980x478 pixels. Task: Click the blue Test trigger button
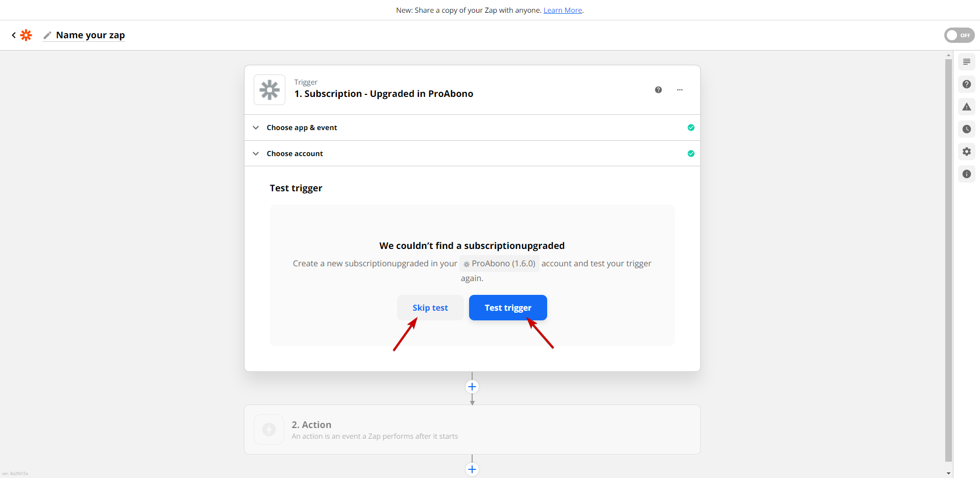click(x=508, y=308)
